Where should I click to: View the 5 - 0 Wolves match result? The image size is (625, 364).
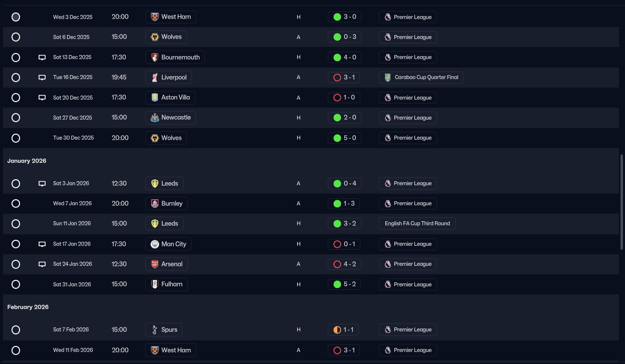pos(344,138)
